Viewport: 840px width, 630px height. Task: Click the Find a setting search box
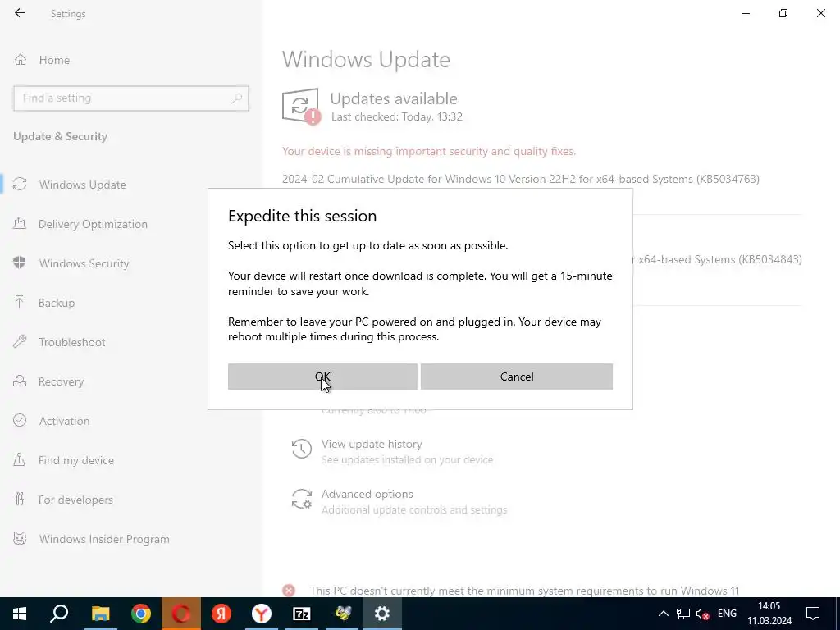point(130,98)
